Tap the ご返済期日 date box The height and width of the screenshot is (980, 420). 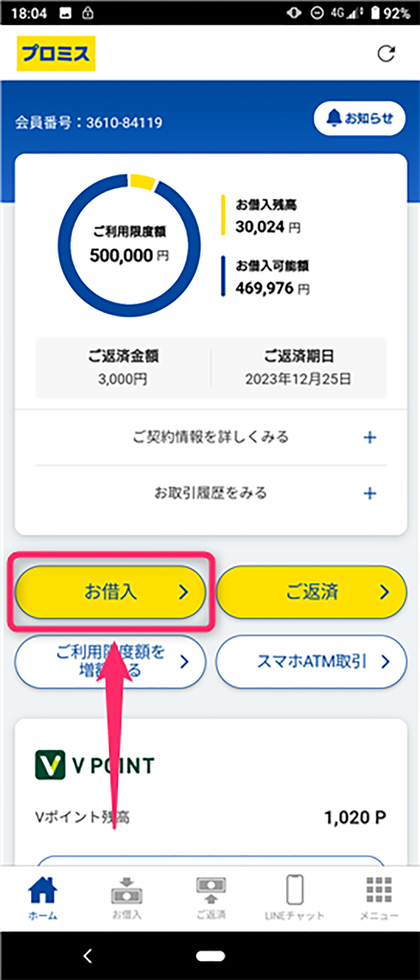[298, 368]
